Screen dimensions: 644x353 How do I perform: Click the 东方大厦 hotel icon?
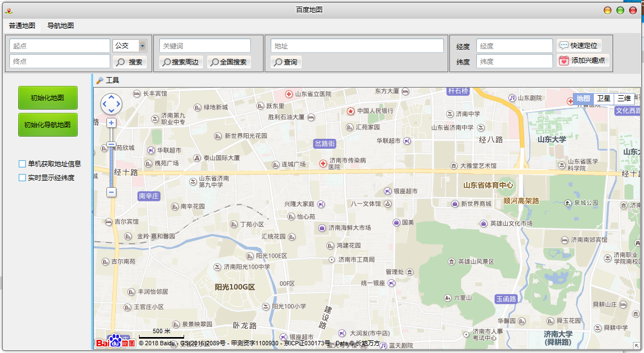point(405,91)
